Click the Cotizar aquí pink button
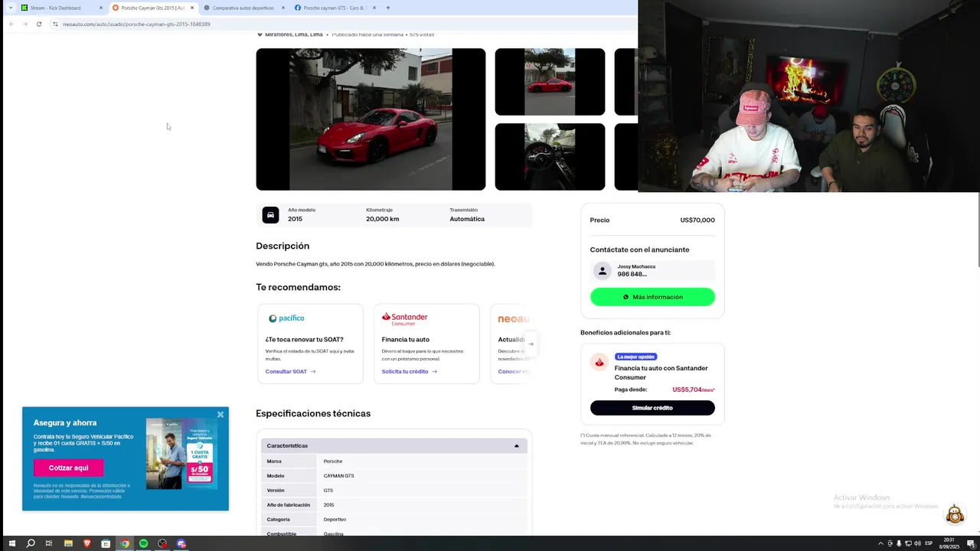Viewport: 980px width, 551px height. (69, 468)
